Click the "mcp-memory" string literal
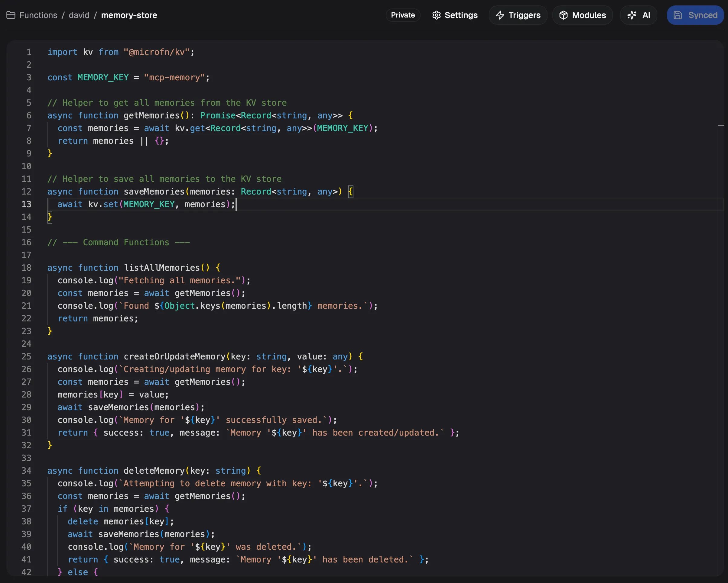 tap(174, 77)
